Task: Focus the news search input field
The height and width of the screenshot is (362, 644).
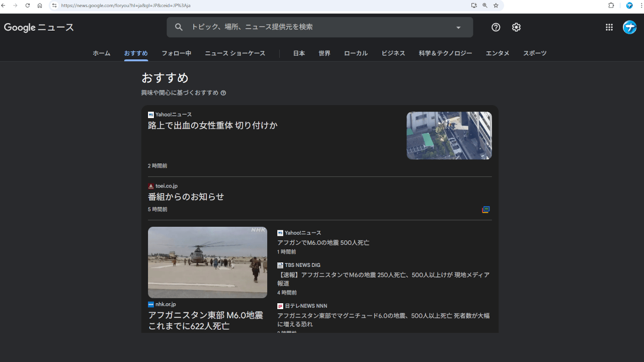Action: [319, 27]
